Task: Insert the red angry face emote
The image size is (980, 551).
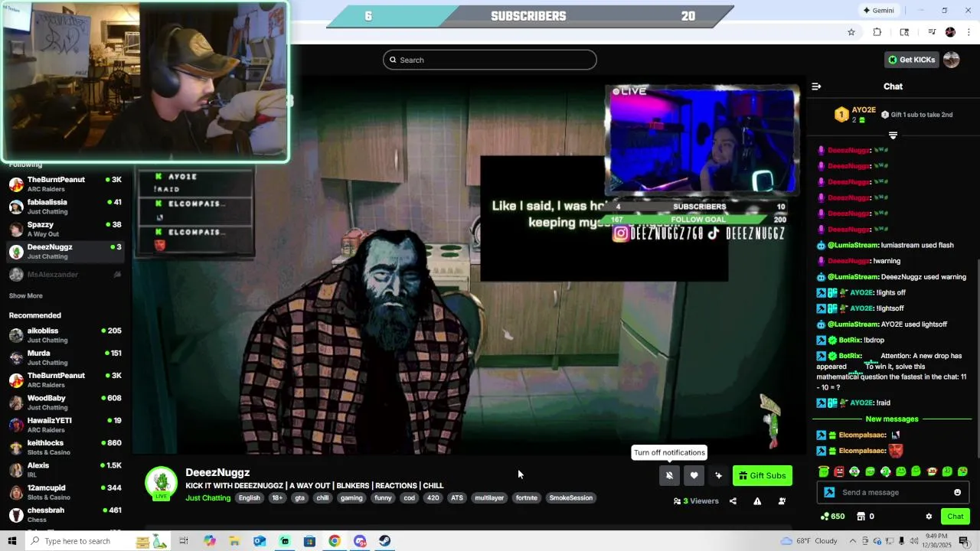Action: (x=839, y=471)
